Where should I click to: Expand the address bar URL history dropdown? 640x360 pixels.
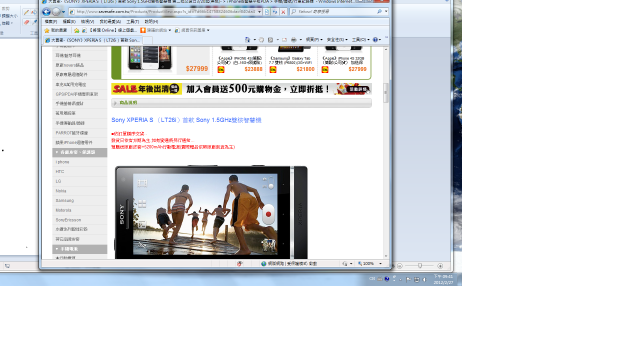260,12
